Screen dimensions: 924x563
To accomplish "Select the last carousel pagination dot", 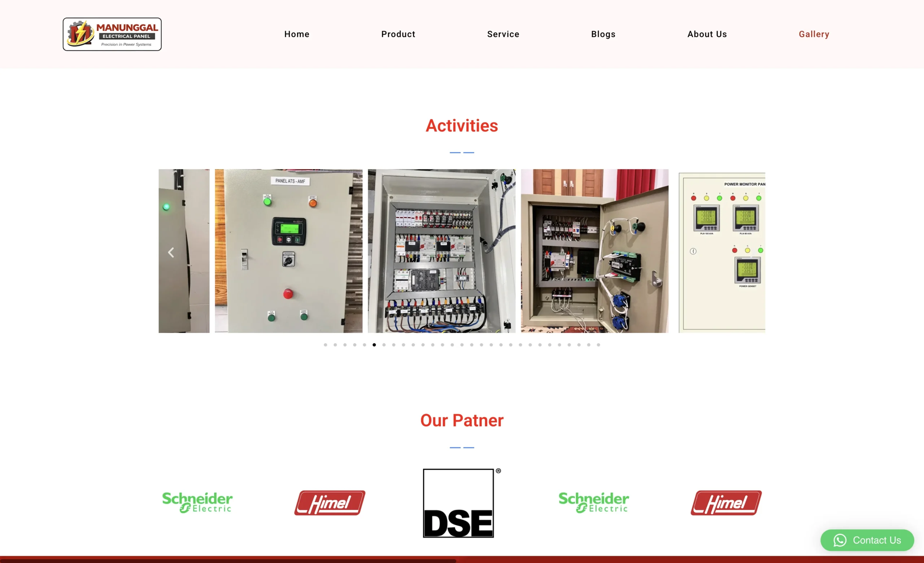I will tap(598, 345).
